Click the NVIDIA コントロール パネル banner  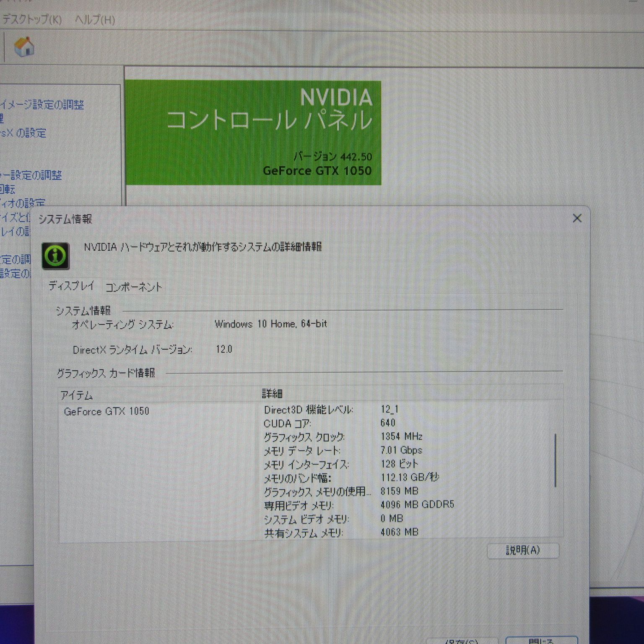click(x=253, y=132)
